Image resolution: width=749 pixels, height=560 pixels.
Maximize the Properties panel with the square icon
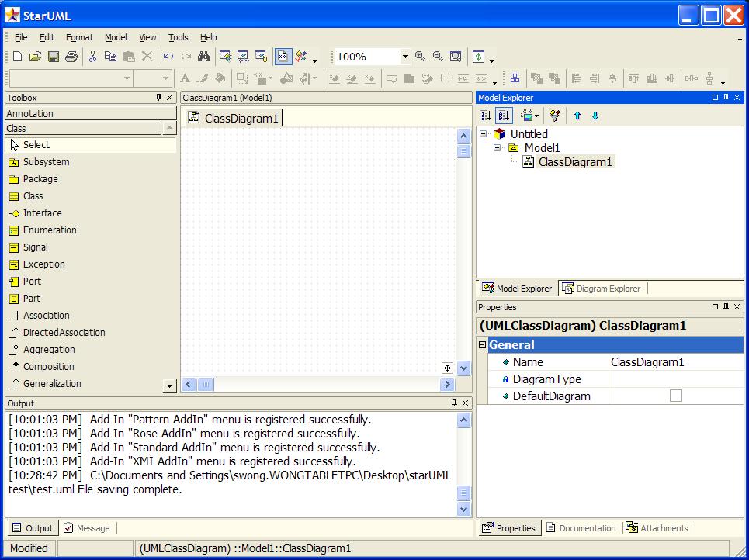(715, 307)
